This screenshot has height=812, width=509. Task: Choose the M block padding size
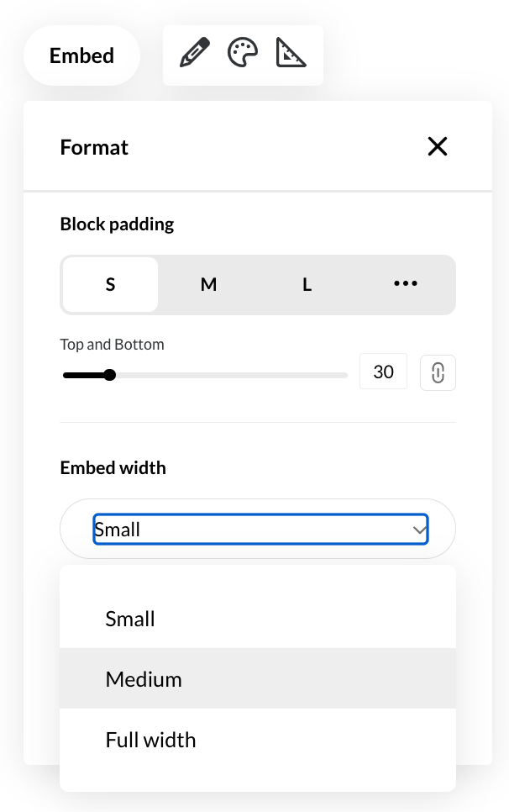pyautogui.click(x=208, y=285)
